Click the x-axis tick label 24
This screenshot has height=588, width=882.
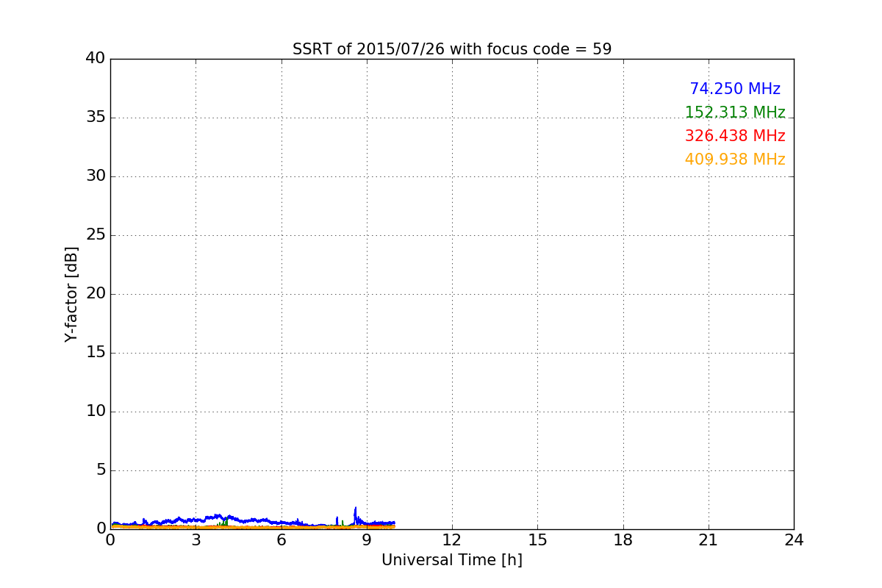point(794,540)
